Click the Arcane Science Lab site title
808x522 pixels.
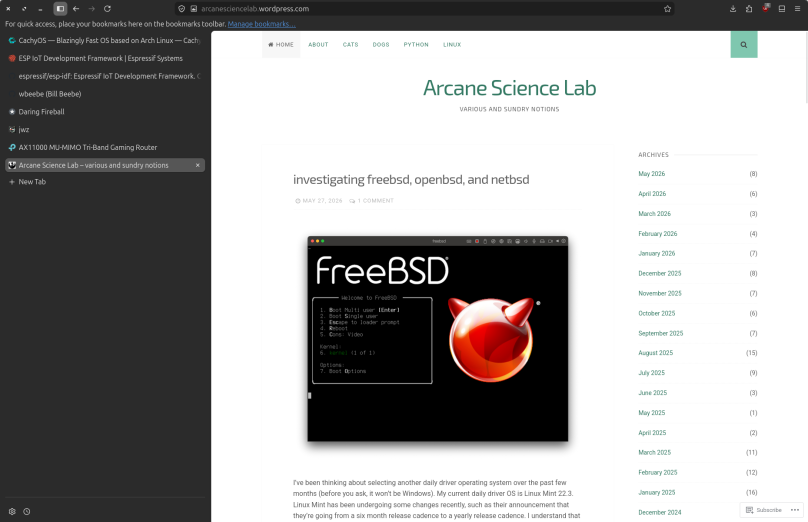[x=509, y=88]
